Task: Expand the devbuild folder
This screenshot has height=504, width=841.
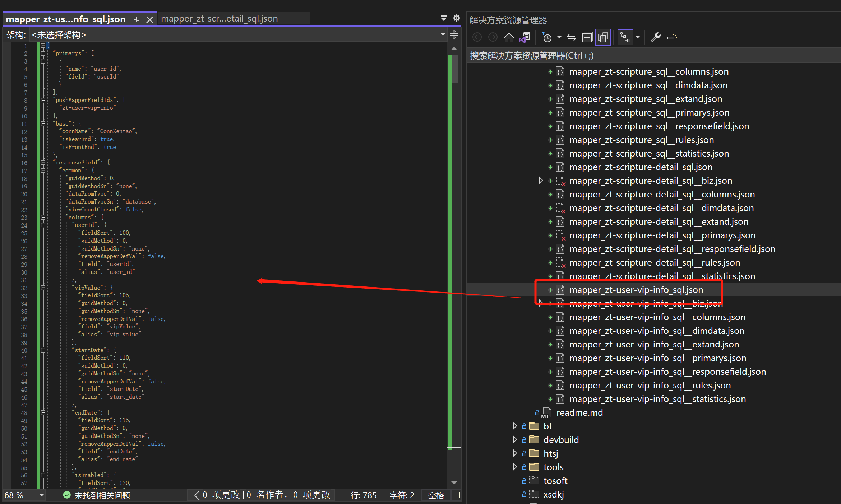Action: 515,440
